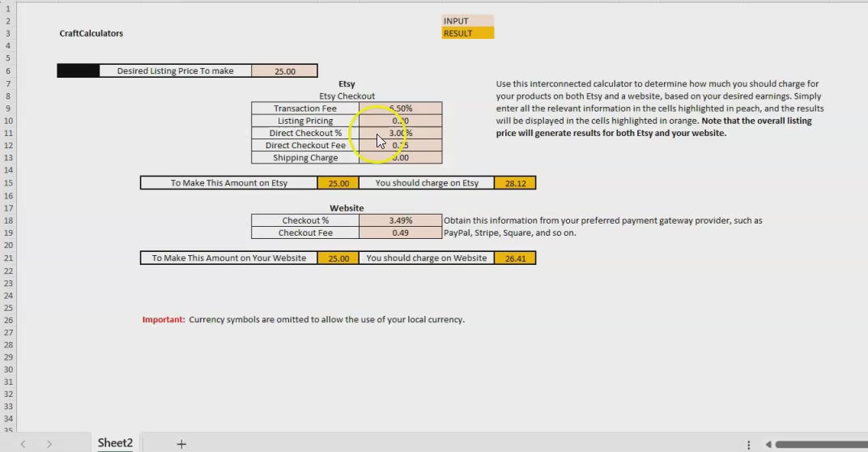Image resolution: width=868 pixels, height=452 pixels.
Task: Click the peach INPUT legend swatch
Action: [x=467, y=21]
